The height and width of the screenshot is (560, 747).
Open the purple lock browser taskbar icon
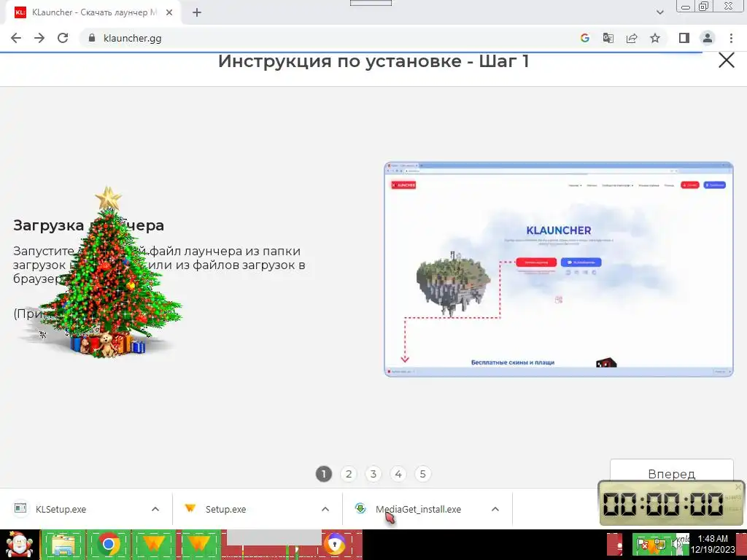(x=335, y=544)
